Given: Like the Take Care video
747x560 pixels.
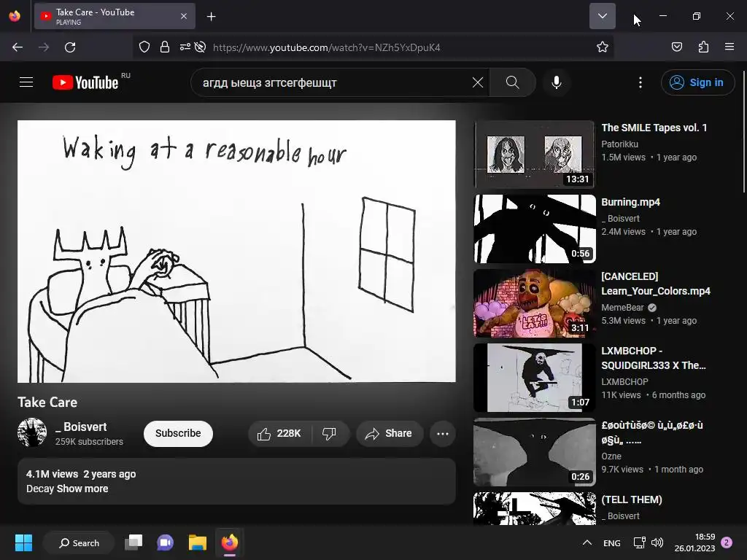Looking at the screenshot, I should tap(279, 433).
